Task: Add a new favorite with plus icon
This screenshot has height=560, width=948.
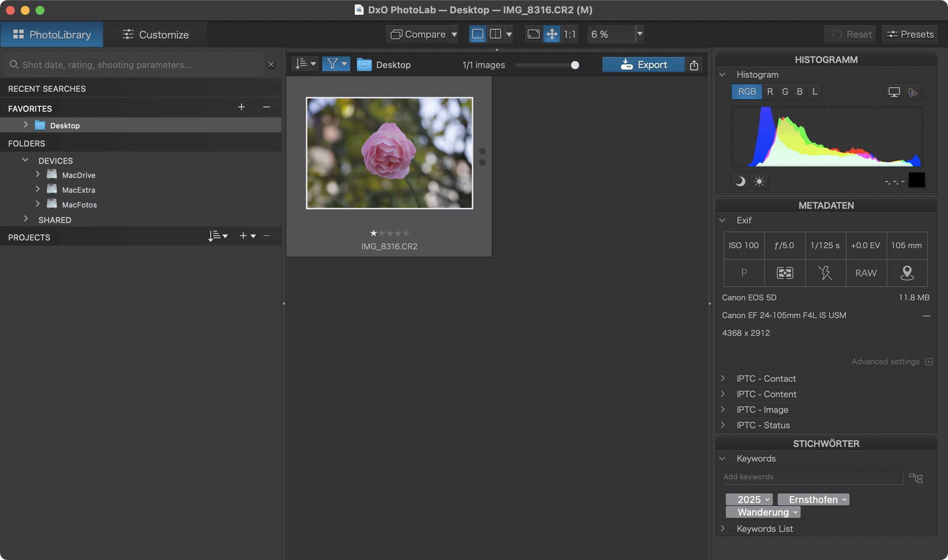Action: 241,108
